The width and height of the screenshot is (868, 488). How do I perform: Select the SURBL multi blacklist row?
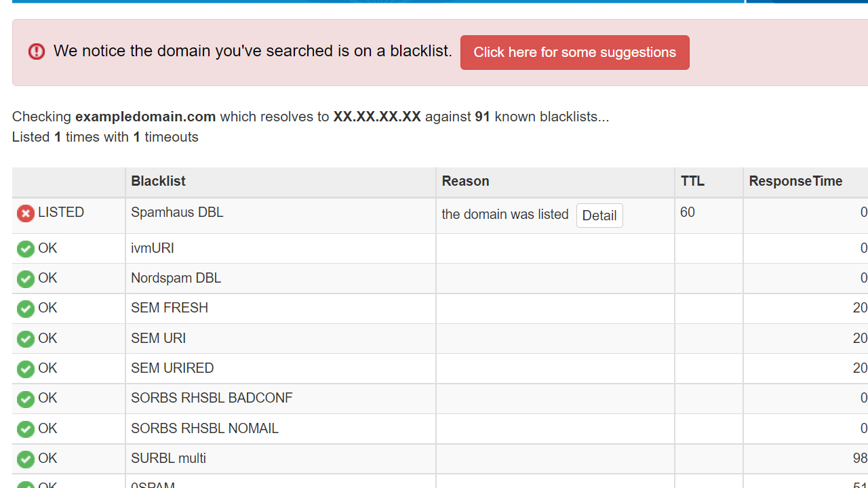tap(440, 459)
